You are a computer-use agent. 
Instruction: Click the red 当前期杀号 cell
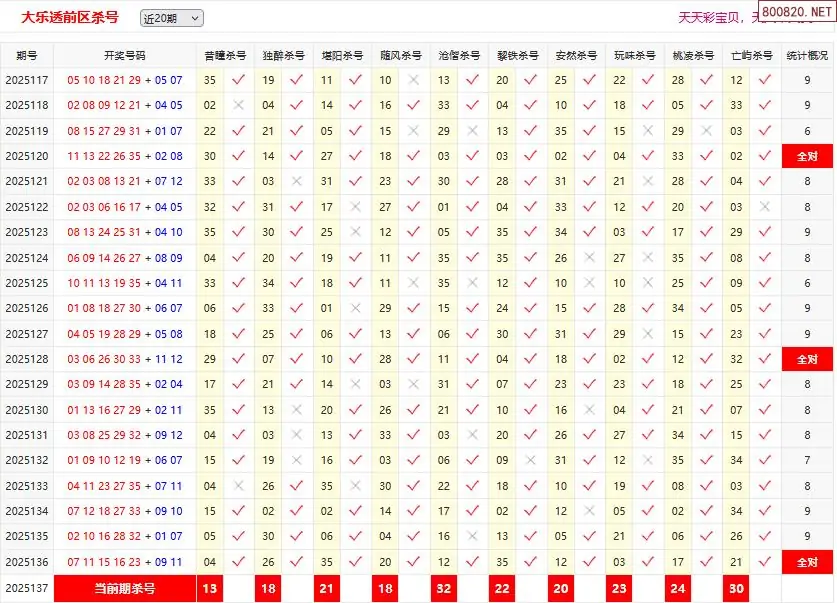point(124,589)
